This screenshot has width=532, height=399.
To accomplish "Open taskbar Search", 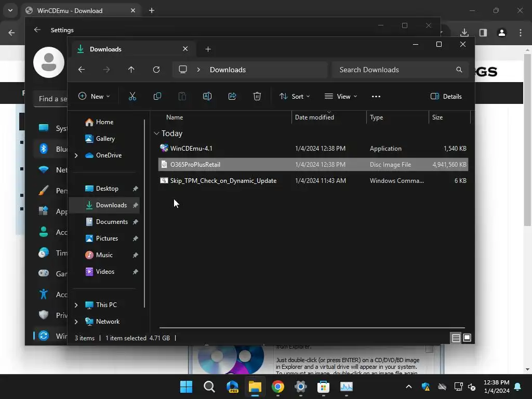I will (x=209, y=387).
